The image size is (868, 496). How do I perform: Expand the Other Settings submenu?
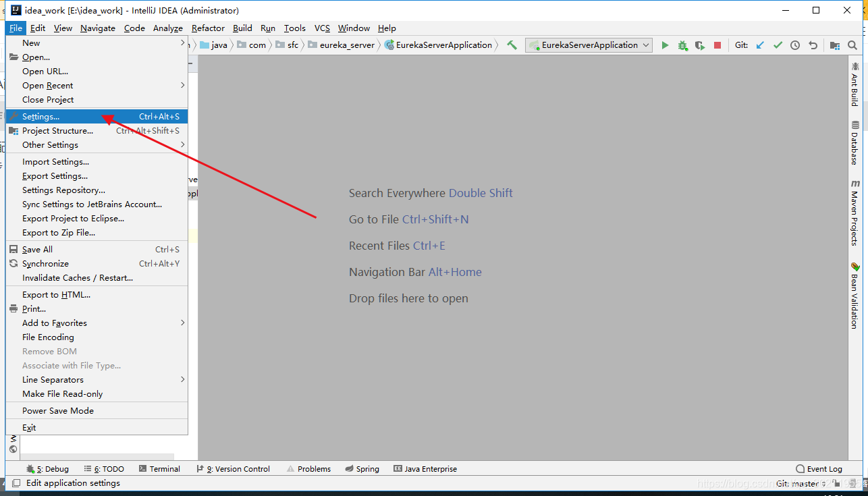click(x=97, y=145)
